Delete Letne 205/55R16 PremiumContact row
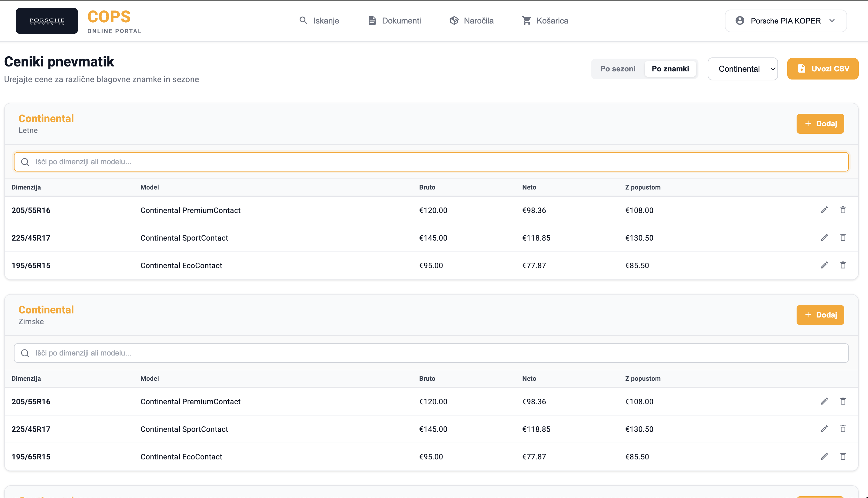The height and width of the screenshot is (498, 868). click(x=843, y=210)
